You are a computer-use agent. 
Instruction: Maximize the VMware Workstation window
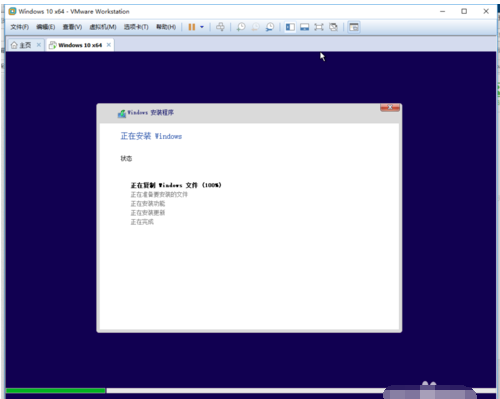point(464,11)
